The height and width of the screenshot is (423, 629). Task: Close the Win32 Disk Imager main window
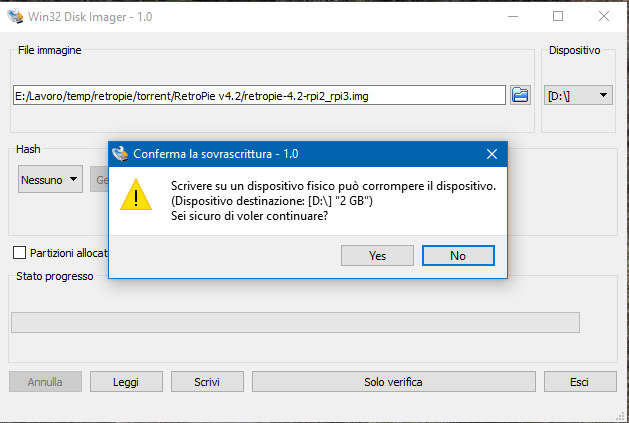(603, 16)
